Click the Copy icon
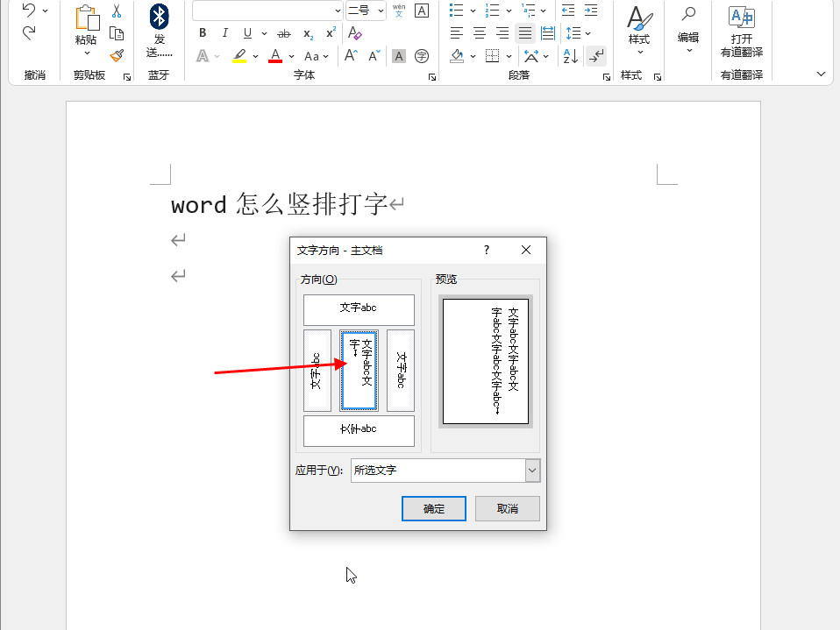Viewport: 840px width, 630px height. 117,33
